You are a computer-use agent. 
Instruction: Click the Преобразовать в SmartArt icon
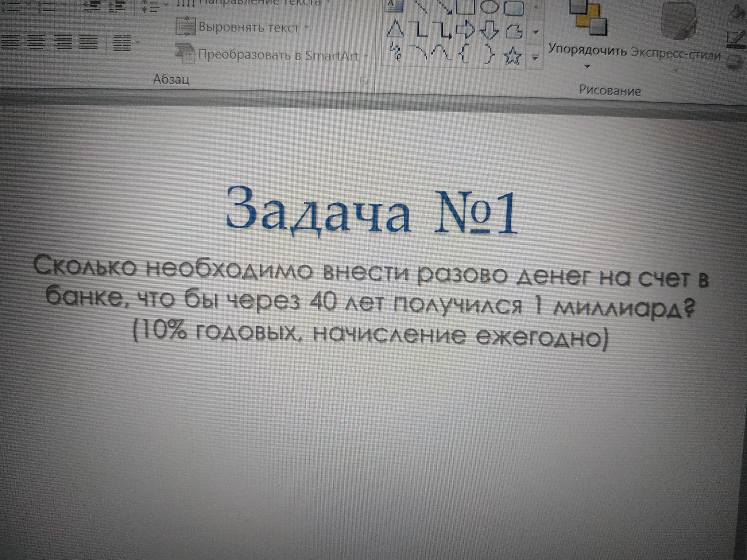point(185,54)
